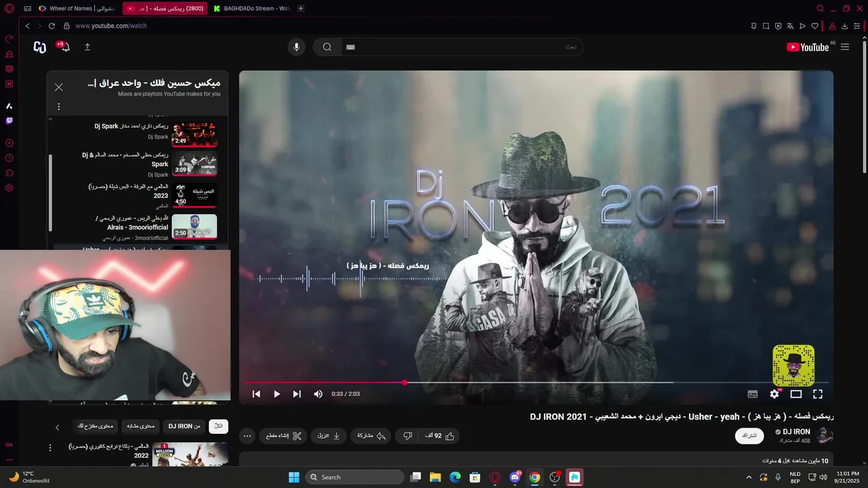Like the video with 92K likes
This screenshot has height=488, width=868.
440,436
